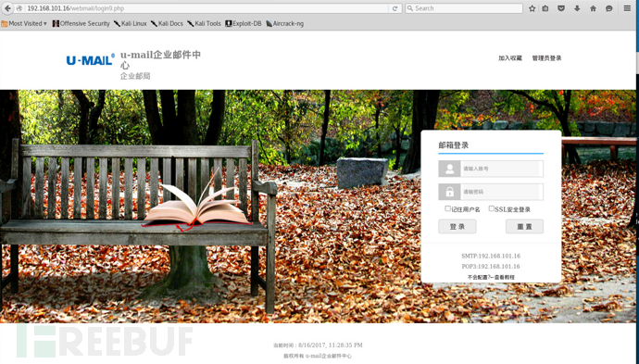Expand the Most Visited bookmarks dropdown
639x364 pixels.
pos(24,24)
